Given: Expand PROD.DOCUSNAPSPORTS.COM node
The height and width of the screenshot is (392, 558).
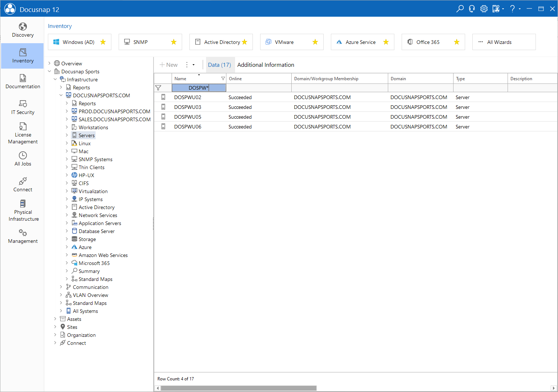Looking at the screenshot, I should pos(67,111).
